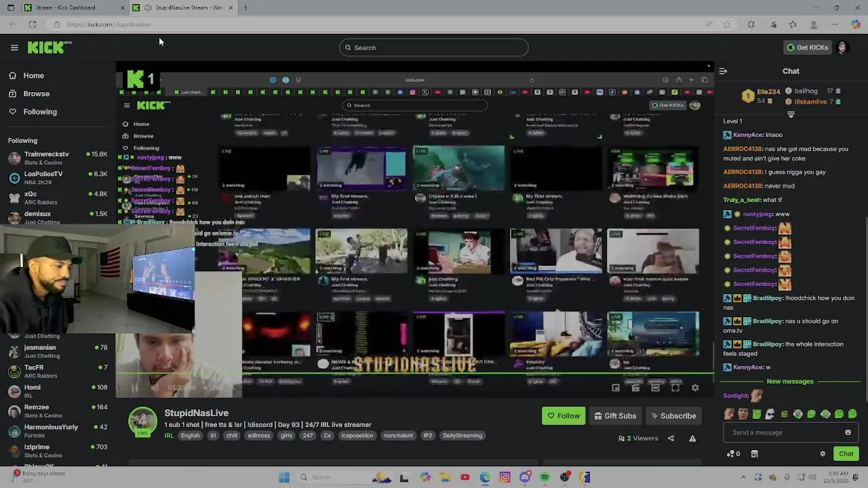Open chat settings gear

pyautogui.click(x=823, y=454)
